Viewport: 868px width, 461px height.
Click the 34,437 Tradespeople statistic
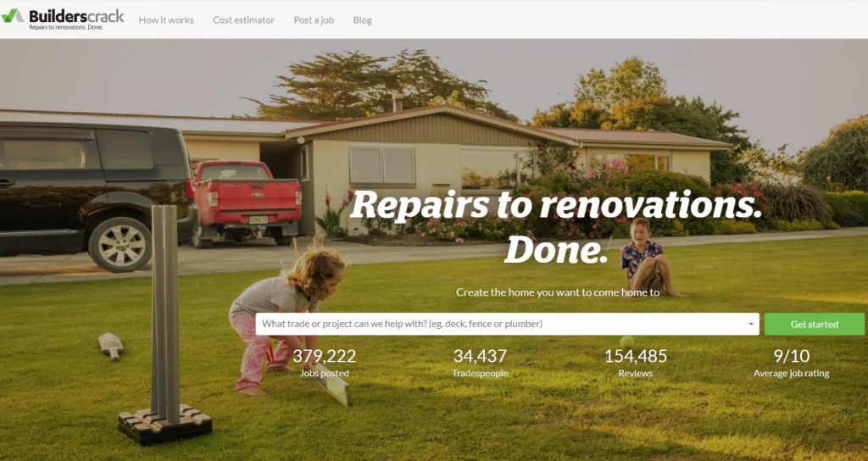click(x=480, y=363)
